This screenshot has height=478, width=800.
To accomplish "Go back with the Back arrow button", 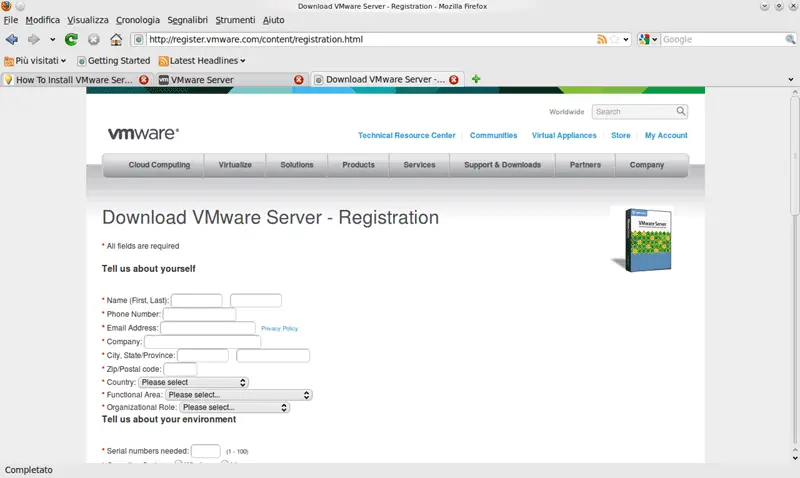I will tap(12, 39).
